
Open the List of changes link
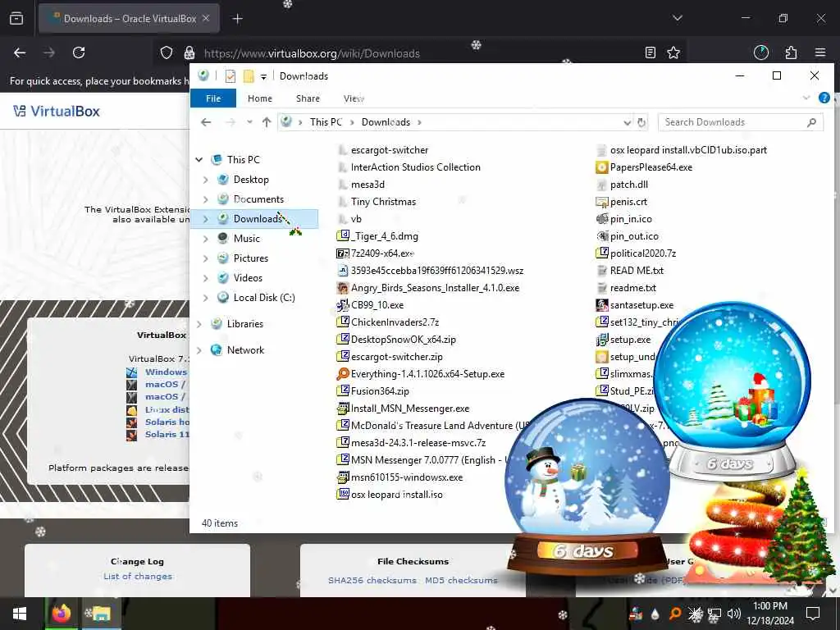pyautogui.click(x=138, y=577)
